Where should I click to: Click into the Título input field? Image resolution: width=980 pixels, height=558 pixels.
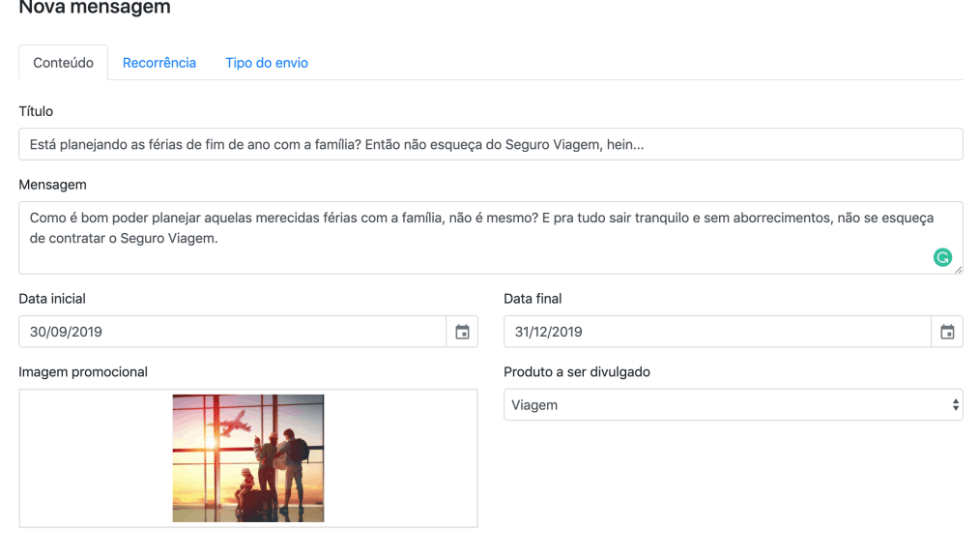click(x=491, y=144)
